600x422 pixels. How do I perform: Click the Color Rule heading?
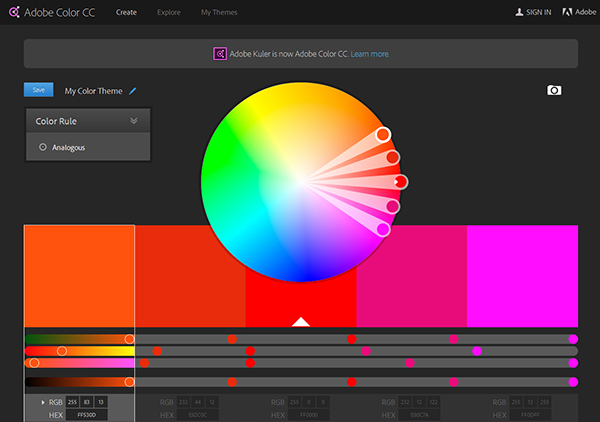pyautogui.click(x=56, y=121)
